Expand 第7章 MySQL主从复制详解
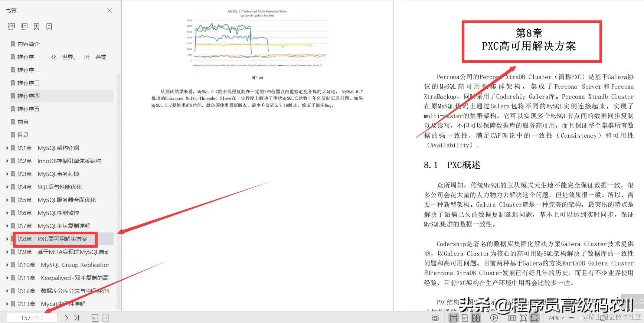Image resolution: width=644 pixels, height=323 pixels. [7, 226]
